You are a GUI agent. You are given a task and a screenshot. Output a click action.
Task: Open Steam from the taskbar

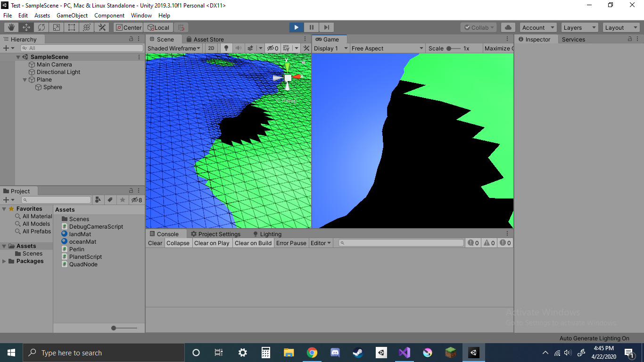[358, 353]
